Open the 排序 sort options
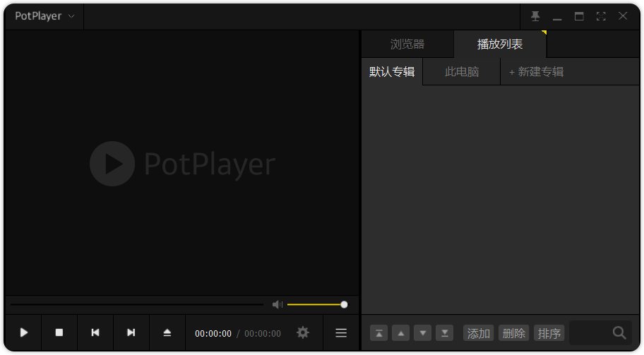 point(549,333)
